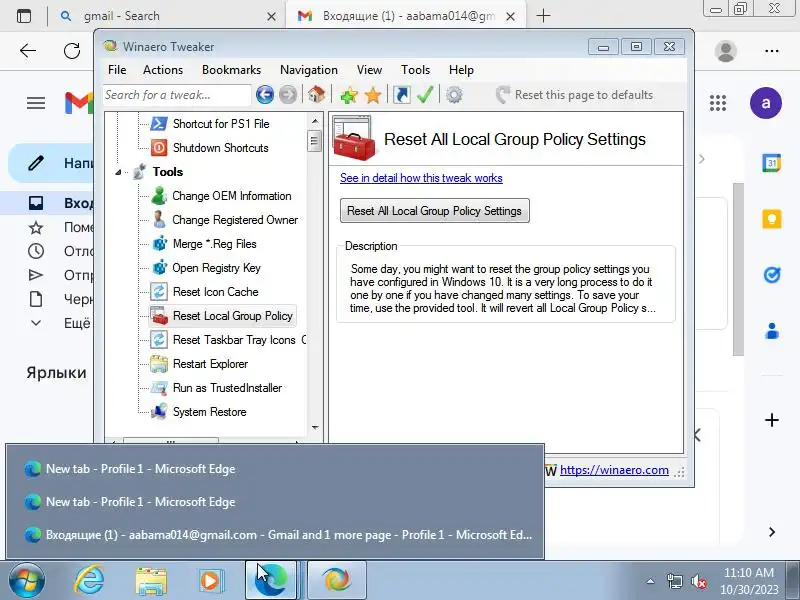Open Edge profile icon
Viewport: 800px width, 600px height.
[726, 51]
